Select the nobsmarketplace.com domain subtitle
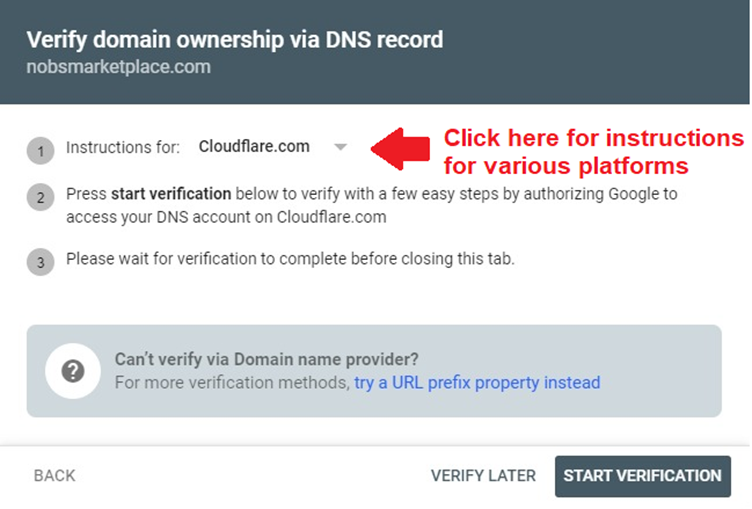 (118, 68)
